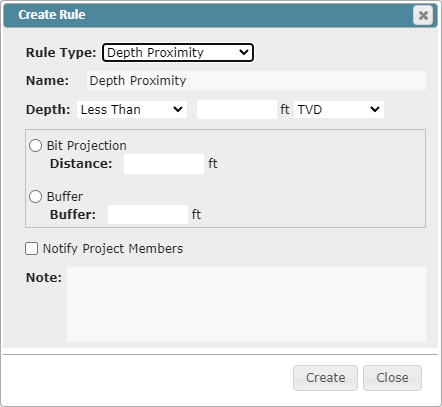Open the Rule Type dropdown
Viewport: 442px width, 407px height.
[178, 53]
